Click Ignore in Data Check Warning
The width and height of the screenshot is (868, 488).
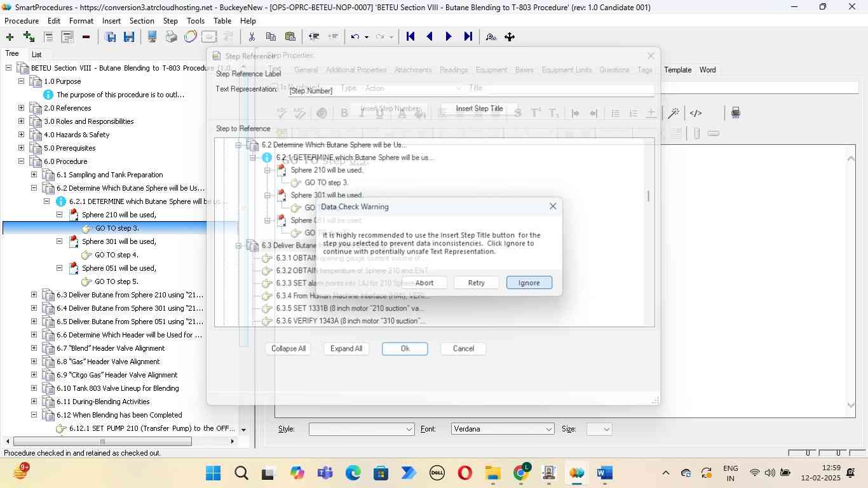point(529,283)
